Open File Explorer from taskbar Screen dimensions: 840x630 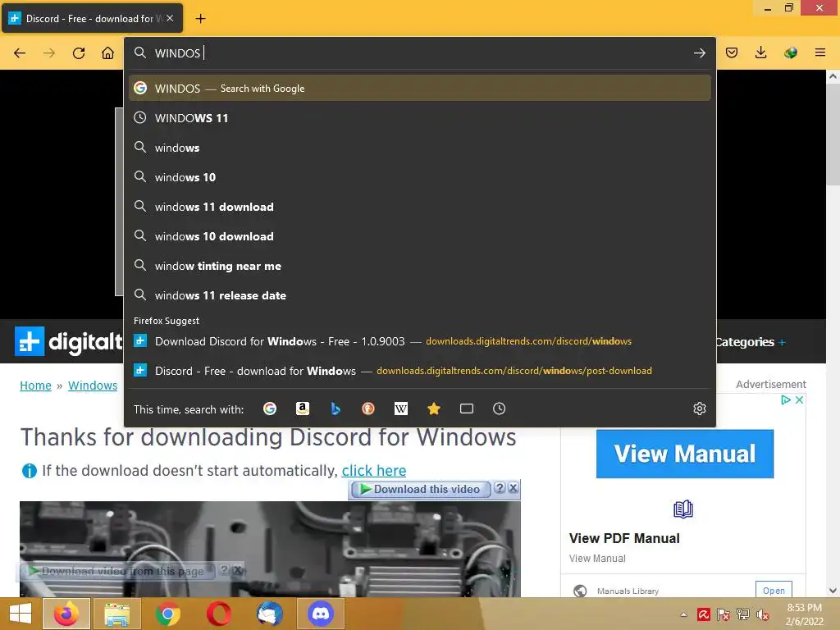116,614
